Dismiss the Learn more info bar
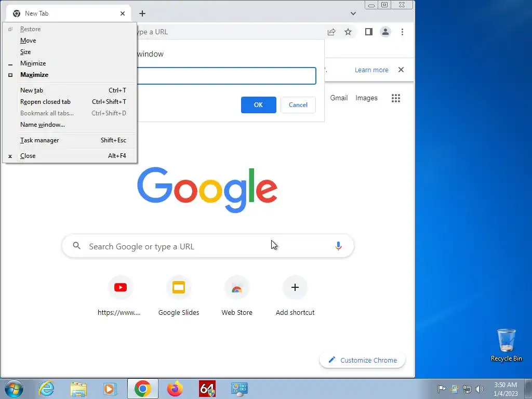Image resolution: width=532 pixels, height=399 pixels. [401, 70]
